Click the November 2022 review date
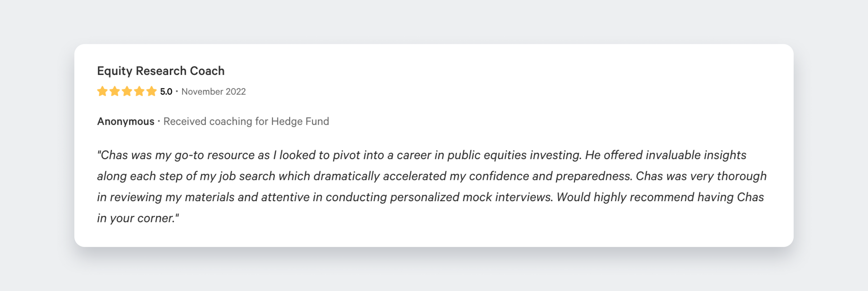This screenshot has height=291, width=868. click(x=214, y=91)
